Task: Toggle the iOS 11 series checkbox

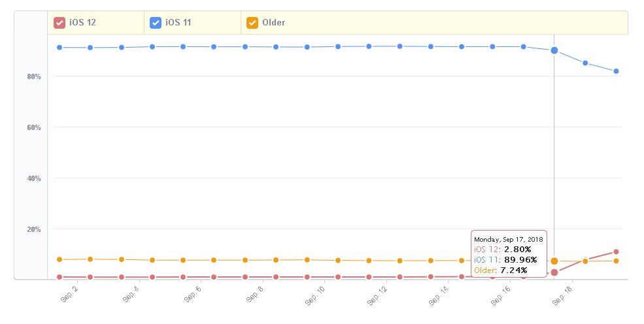Action: pos(156,23)
